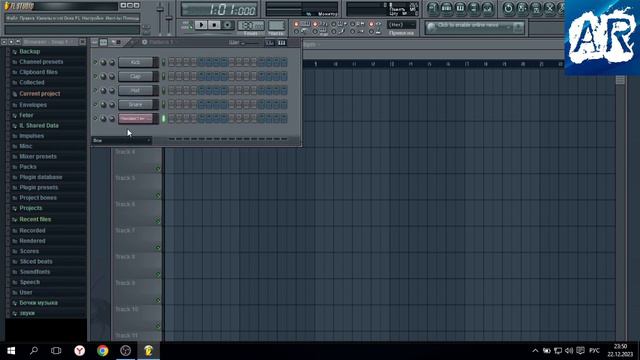640x360 pixels.
Task: Switch pattern/song mode toggle beside Play
Action: pos(187,25)
